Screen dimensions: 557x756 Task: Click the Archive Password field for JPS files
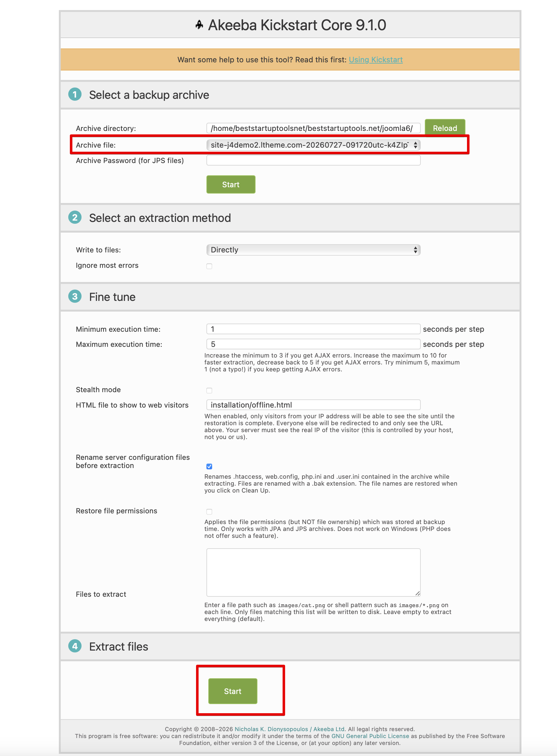pos(313,161)
